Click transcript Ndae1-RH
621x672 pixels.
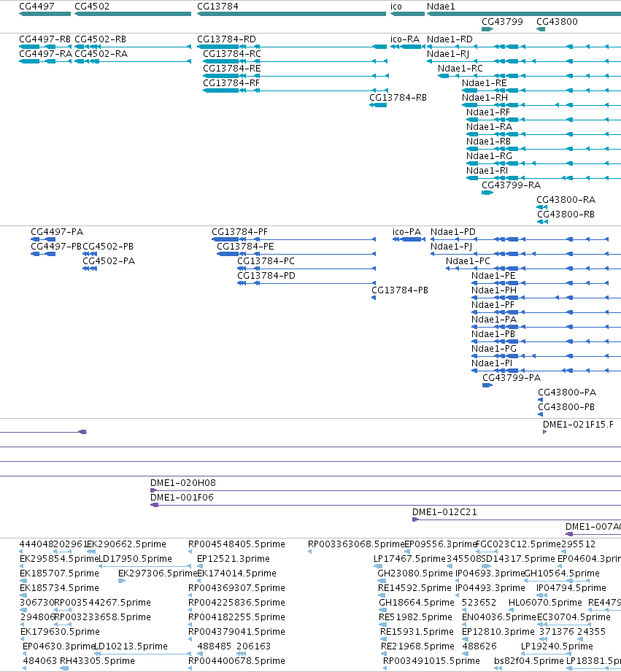(485, 98)
